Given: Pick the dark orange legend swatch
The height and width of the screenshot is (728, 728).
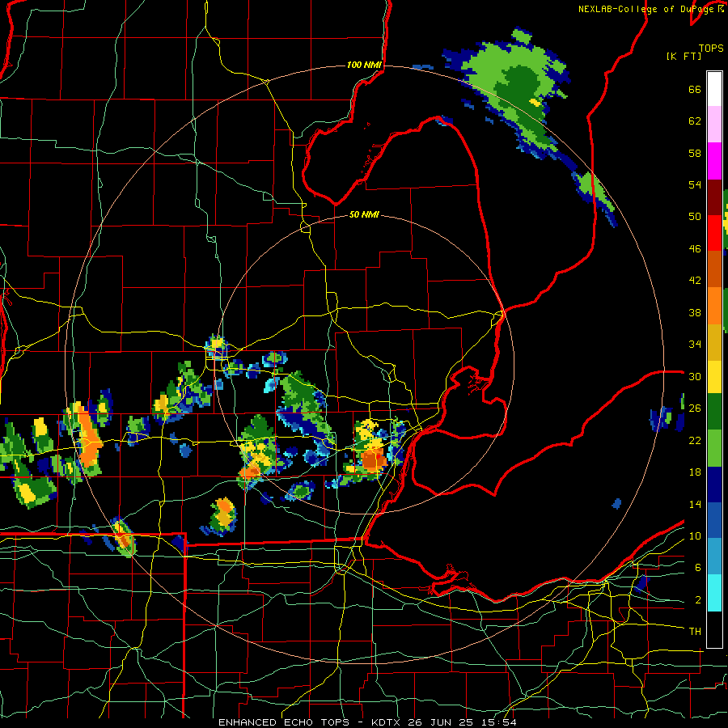Looking at the screenshot, I should pos(714,269).
